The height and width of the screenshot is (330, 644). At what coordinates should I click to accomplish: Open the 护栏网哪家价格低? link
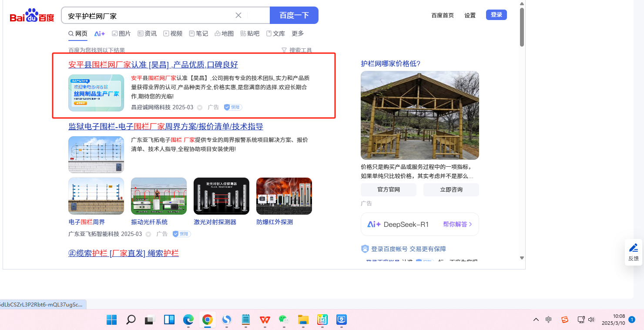pos(391,64)
